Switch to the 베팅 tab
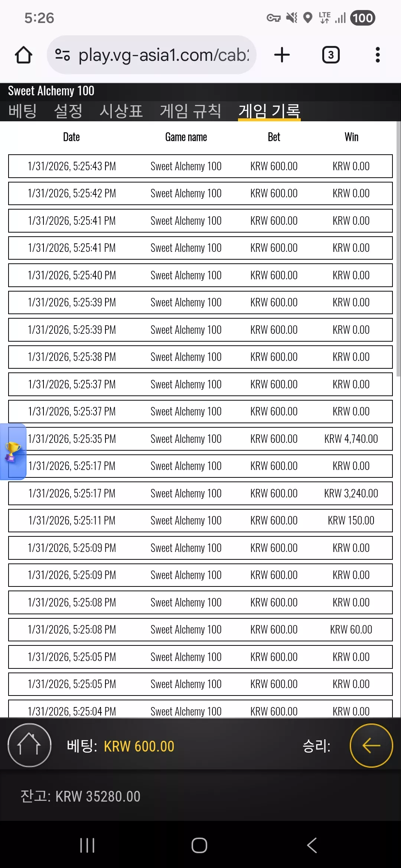Screen dimensions: 401x868 (22, 111)
